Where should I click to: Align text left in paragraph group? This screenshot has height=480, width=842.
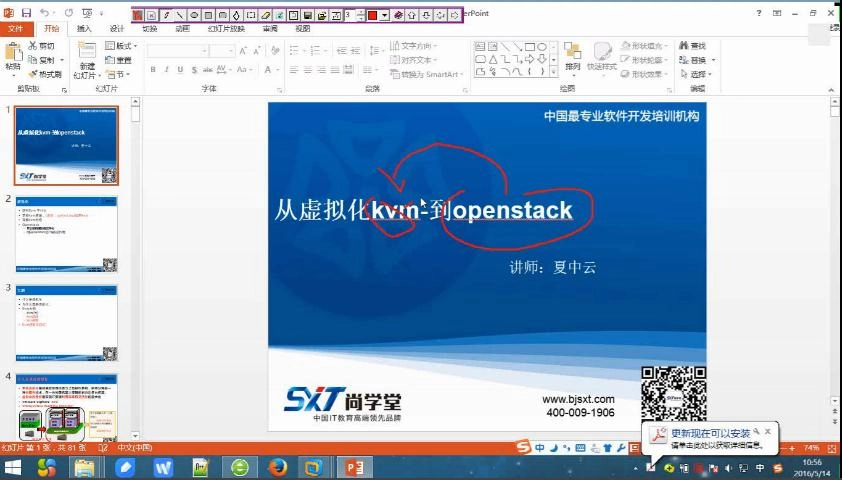(294, 70)
